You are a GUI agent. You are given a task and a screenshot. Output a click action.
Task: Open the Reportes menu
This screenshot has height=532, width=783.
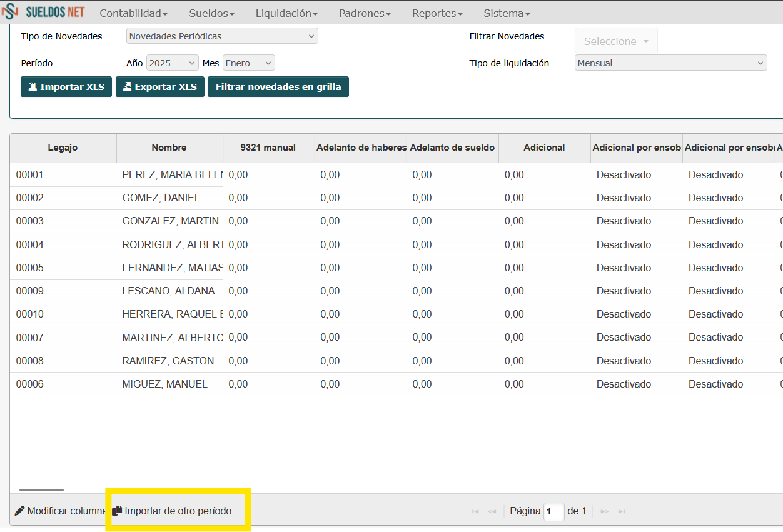[437, 13]
